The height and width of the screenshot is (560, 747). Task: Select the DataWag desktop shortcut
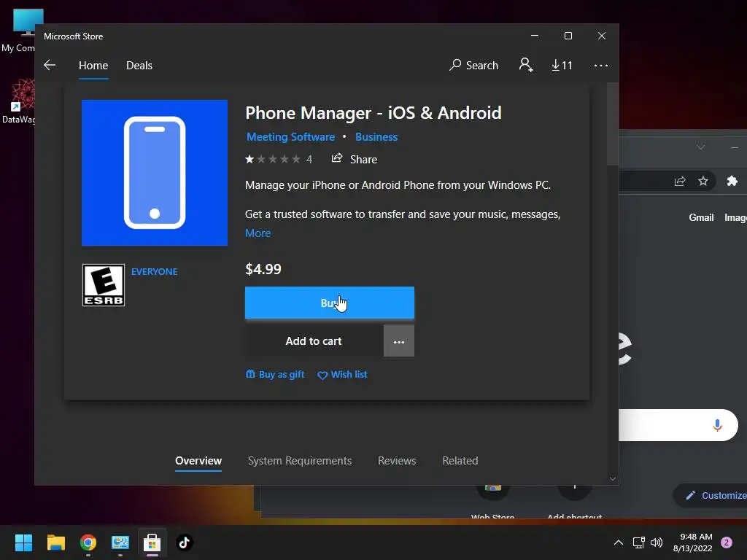point(19,101)
